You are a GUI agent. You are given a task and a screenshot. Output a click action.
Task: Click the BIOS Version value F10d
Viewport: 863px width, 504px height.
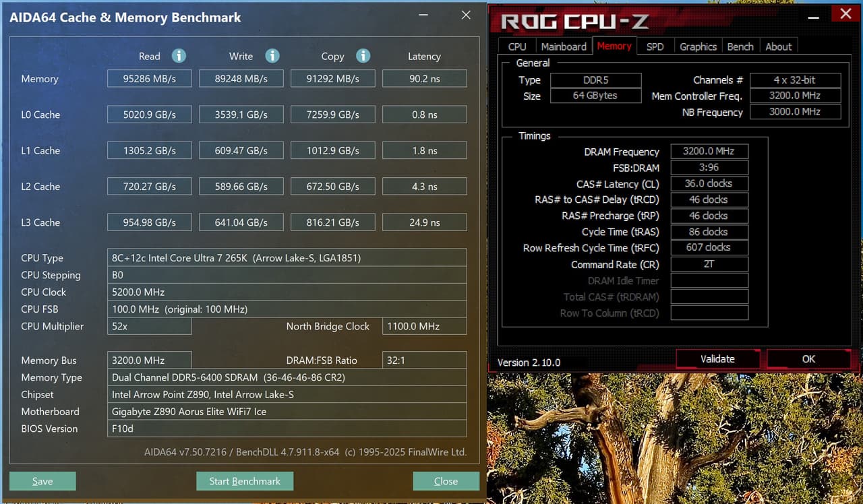287,429
